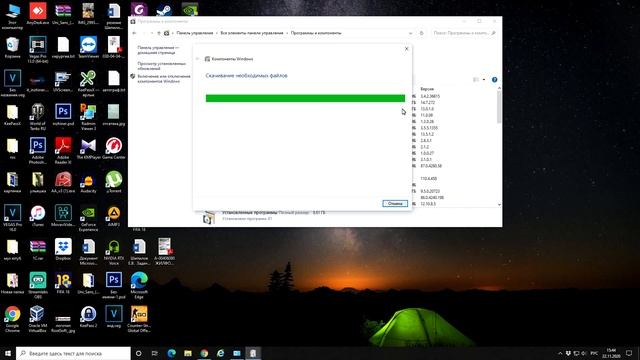
Task: Open File Explorer from the taskbar
Action: tap(188, 353)
